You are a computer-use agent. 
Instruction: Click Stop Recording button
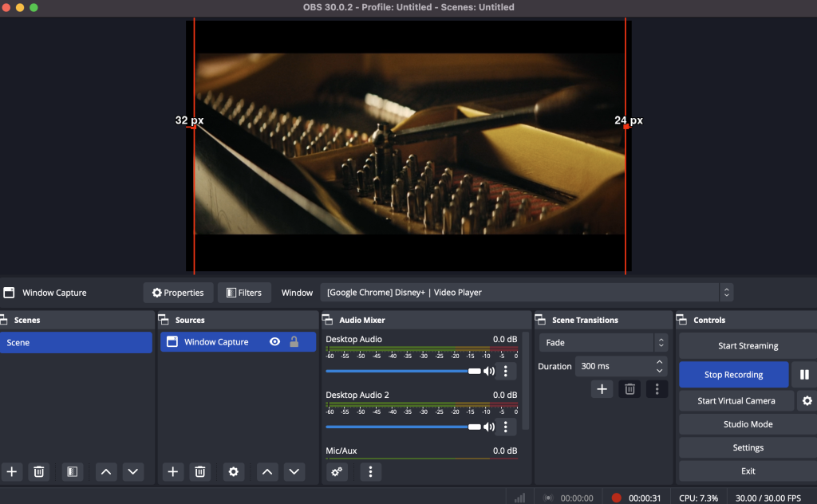coord(734,374)
